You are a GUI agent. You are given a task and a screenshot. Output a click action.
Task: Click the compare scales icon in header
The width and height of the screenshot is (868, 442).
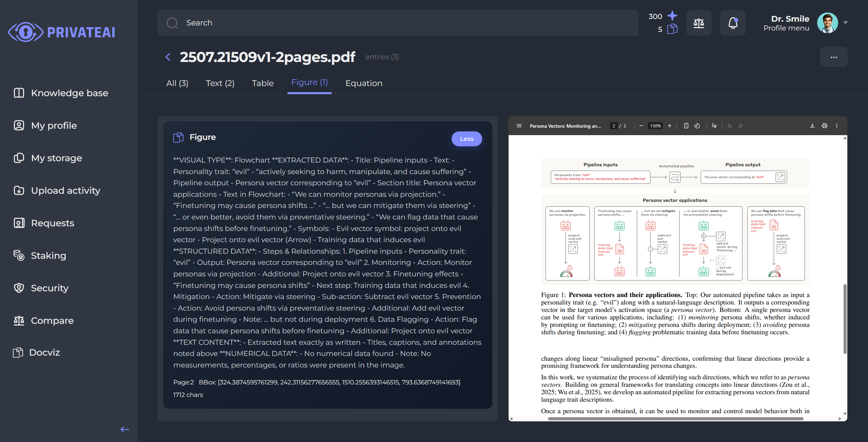point(698,23)
